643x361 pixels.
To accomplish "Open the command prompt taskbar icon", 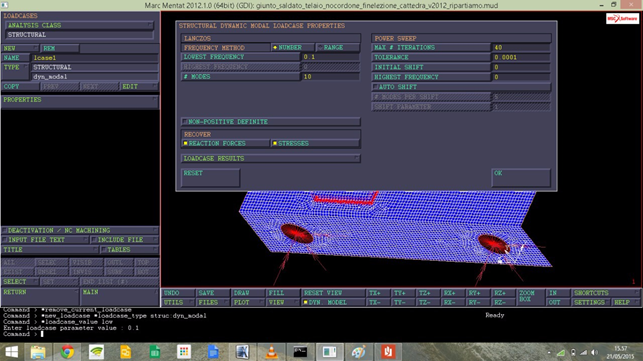I will click(x=300, y=352).
